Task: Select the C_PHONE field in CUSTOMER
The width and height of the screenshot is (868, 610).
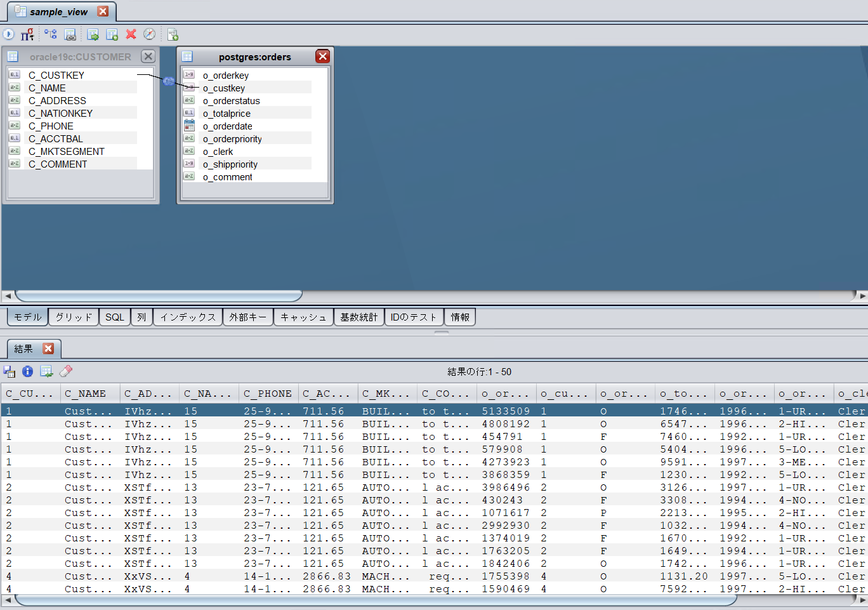Action: [51, 126]
